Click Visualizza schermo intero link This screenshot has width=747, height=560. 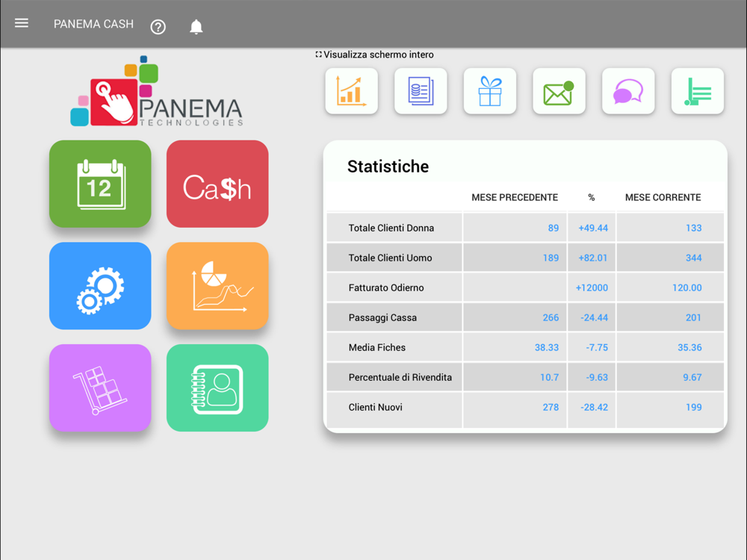(374, 55)
